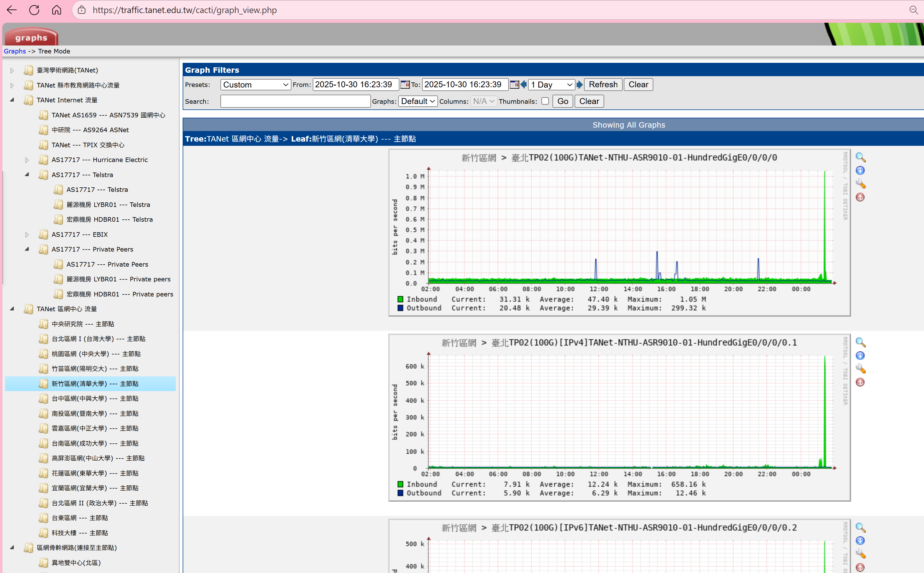Click the folder icon of 中研院 --- AS9264 ASNet

click(x=43, y=130)
